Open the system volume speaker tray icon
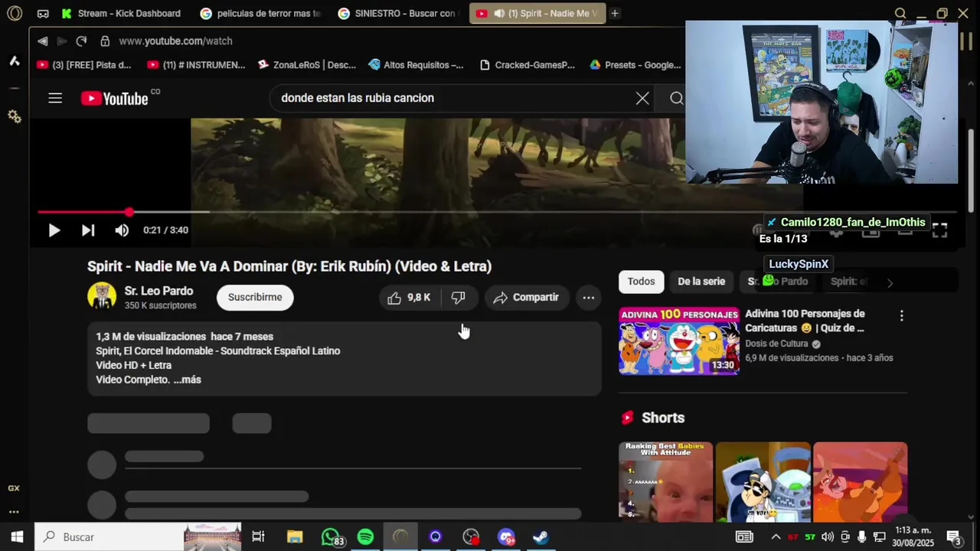 point(827,537)
